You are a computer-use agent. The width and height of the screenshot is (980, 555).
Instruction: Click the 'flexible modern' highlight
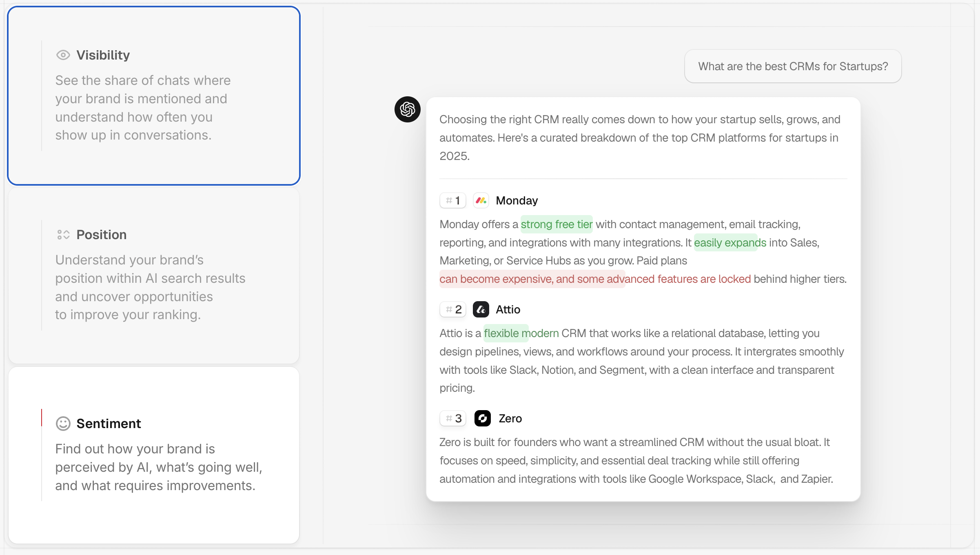521,333
